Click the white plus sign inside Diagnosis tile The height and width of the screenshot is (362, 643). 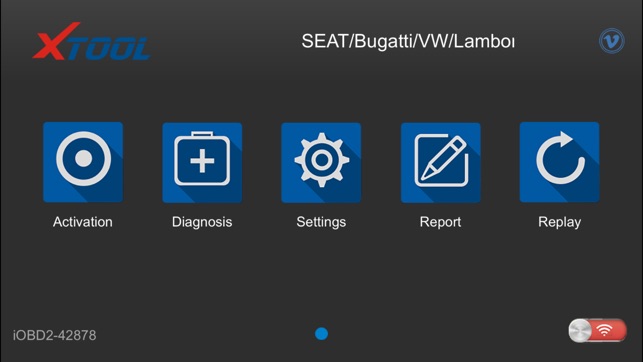tap(202, 161)
